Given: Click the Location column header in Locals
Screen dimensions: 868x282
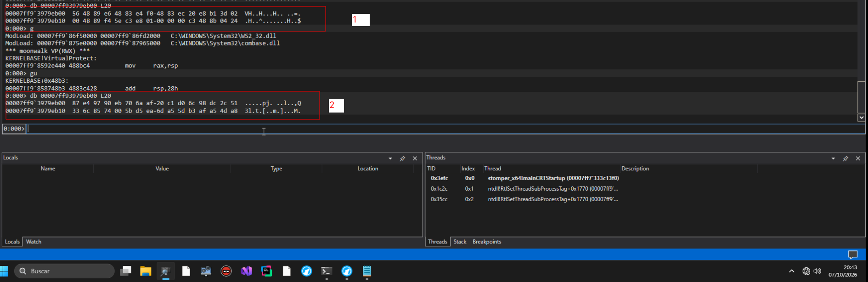Looking at the screenshot, I should [x=368, y=169].
